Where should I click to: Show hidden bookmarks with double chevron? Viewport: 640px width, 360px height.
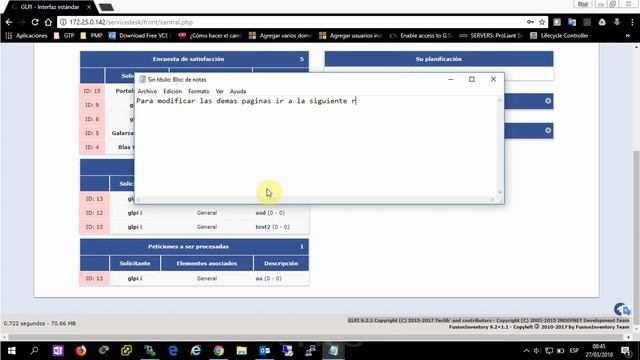click(628, 36)
